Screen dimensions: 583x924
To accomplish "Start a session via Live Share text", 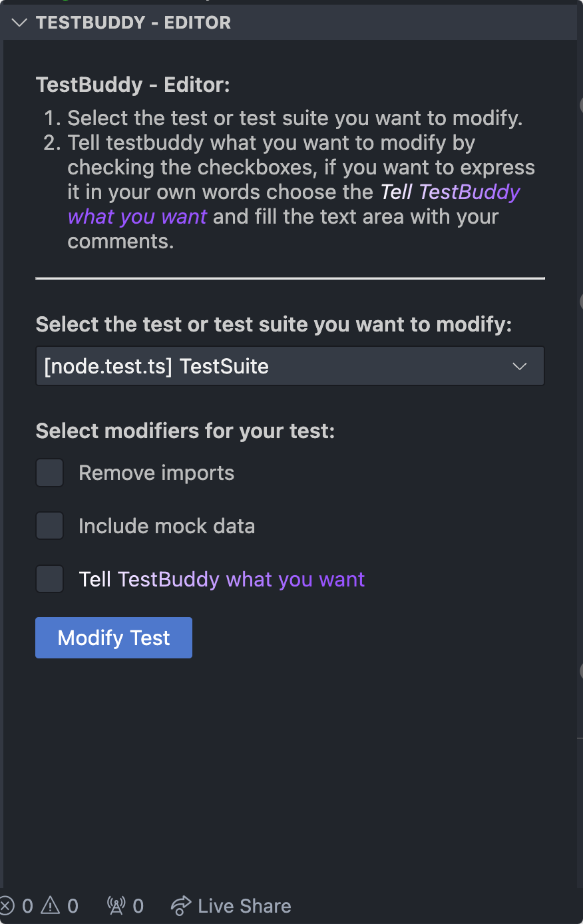I will coord(244,906).
